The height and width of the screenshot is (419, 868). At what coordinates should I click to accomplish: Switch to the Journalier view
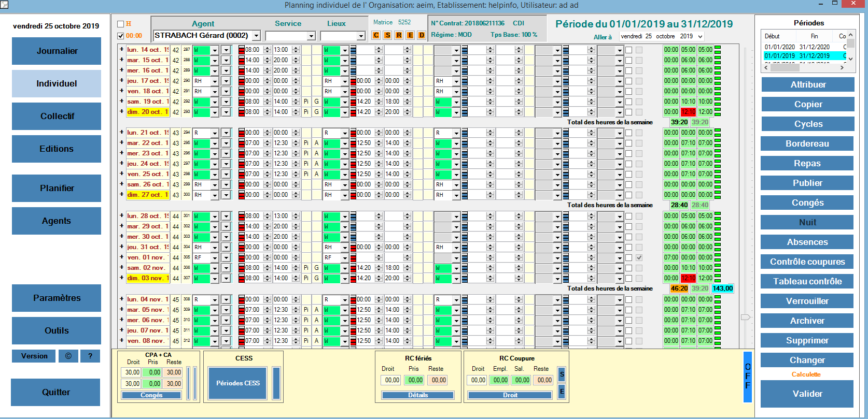tap(57, 51)
